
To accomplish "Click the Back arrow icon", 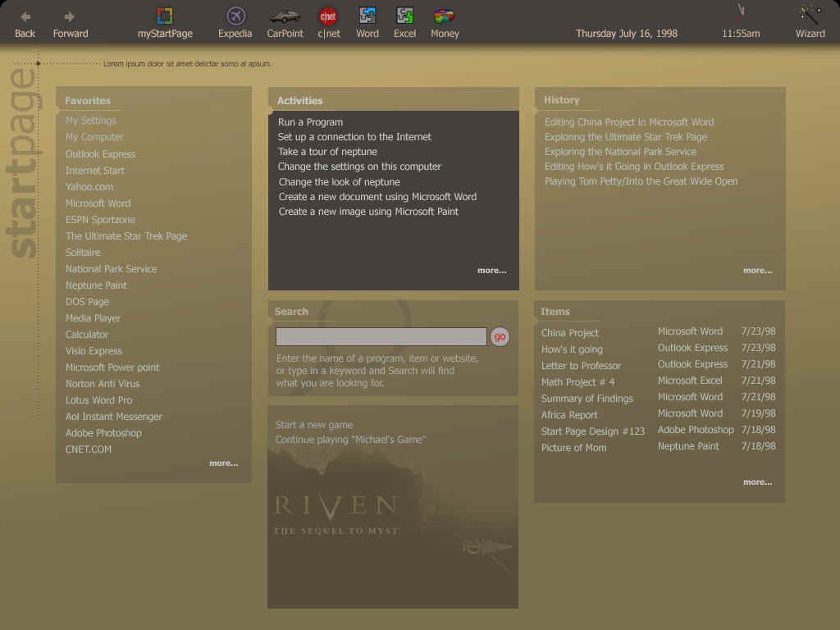I will (25, 16).
